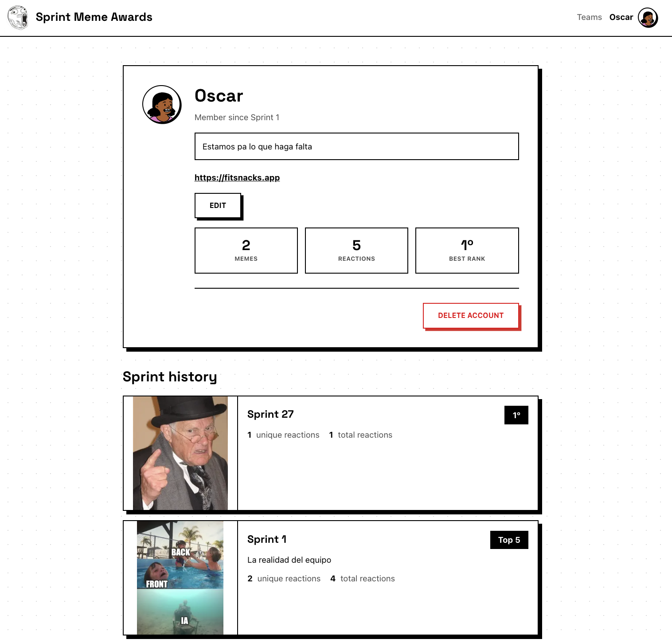This screenshot has height=643, width=672.
Task: Click the DELETE ACCOUNT button
Action: click(x=471, y=315)
